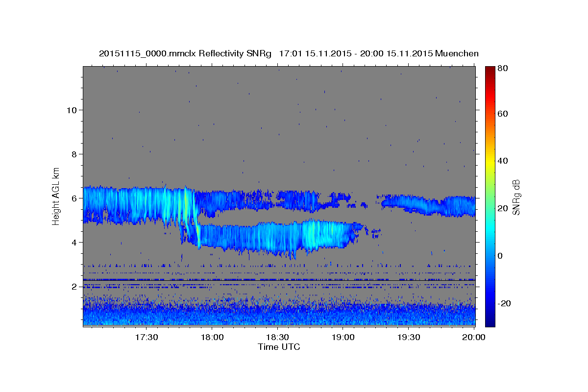Click the height tick label 4
Screen dimensions: 588x392
tap(74, 242)
